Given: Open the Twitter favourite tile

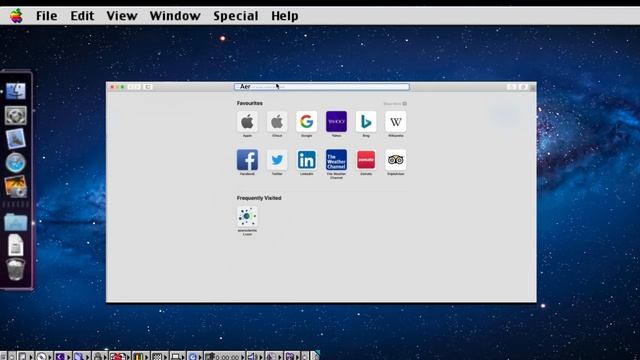Looking at the screenshot, I should click(x=277, y=160).
